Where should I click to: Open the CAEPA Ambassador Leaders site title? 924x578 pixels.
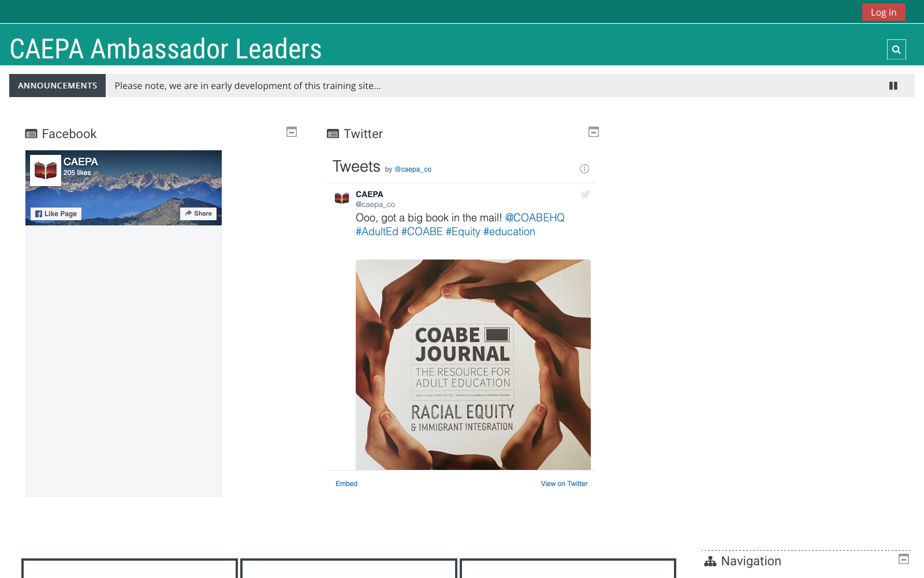point(166,49)
